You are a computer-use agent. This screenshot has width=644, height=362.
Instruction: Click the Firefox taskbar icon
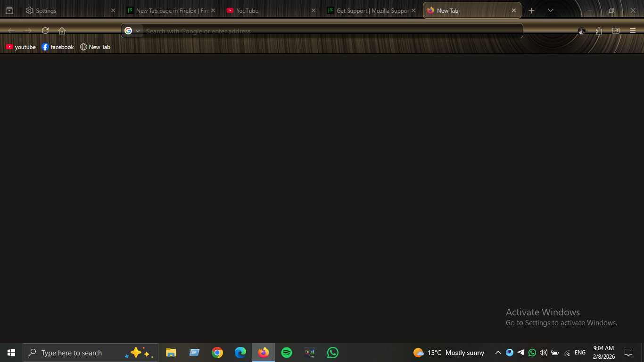[x=264, y=353]
